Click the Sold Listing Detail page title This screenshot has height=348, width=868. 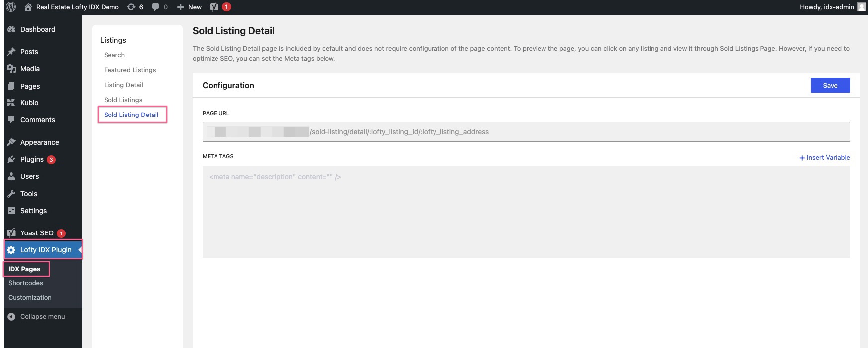[233, 31]
